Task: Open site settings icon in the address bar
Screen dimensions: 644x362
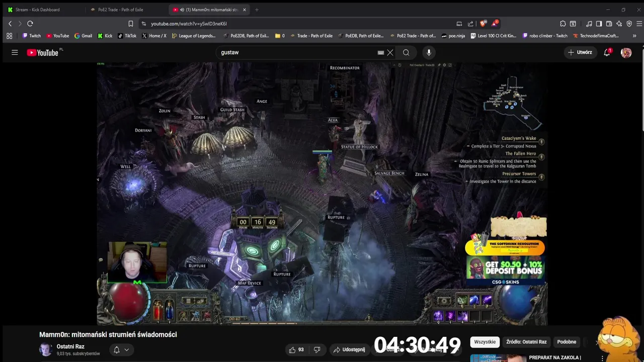Action: tap(144, 24)
